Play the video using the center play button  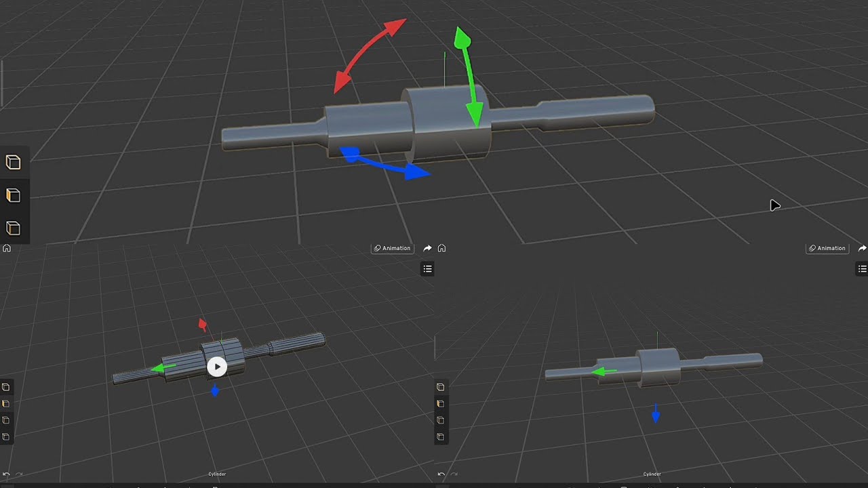(217, 367)
